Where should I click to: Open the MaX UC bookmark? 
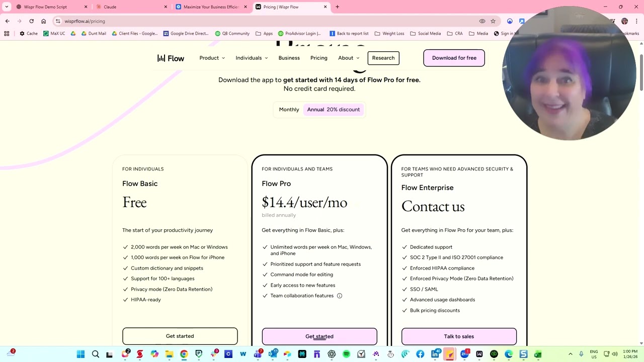click(54, 34)
